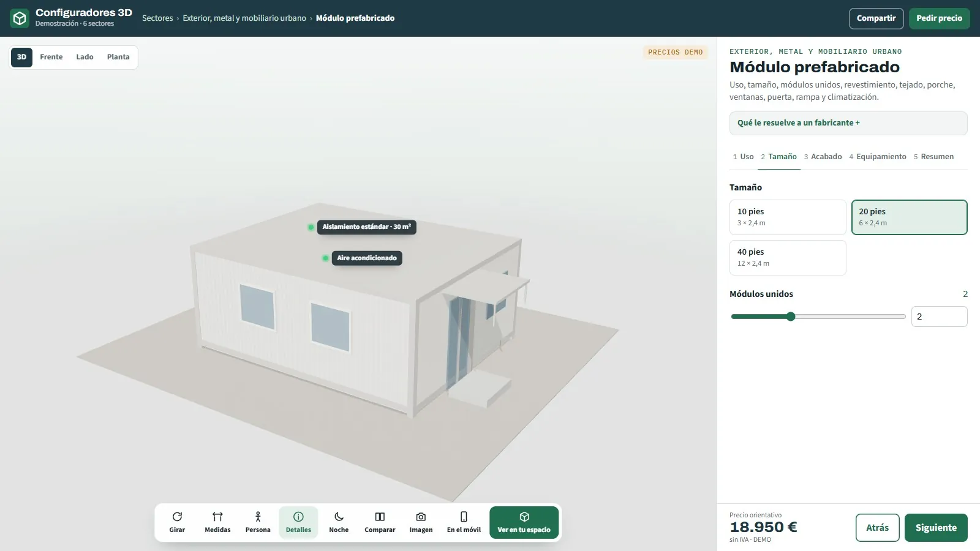Screen dimensions: 980x551
Task: Go back with Atrás button
Action: (x=877, y=528)
